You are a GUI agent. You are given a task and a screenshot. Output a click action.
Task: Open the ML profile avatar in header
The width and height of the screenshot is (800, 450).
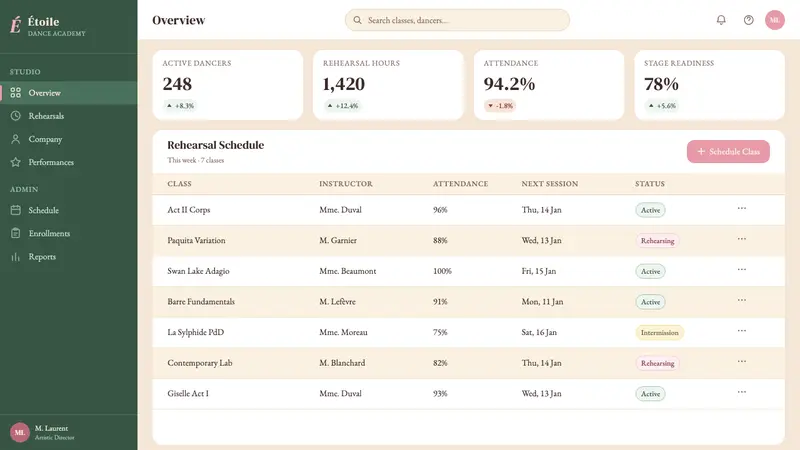pyautogui.click(x=774, y=20)
